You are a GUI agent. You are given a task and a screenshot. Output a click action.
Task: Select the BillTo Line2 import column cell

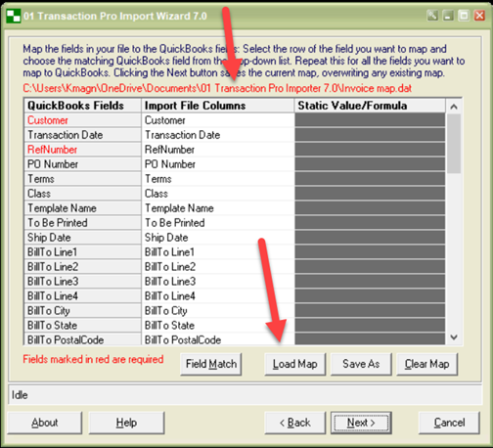pos(218,267)
